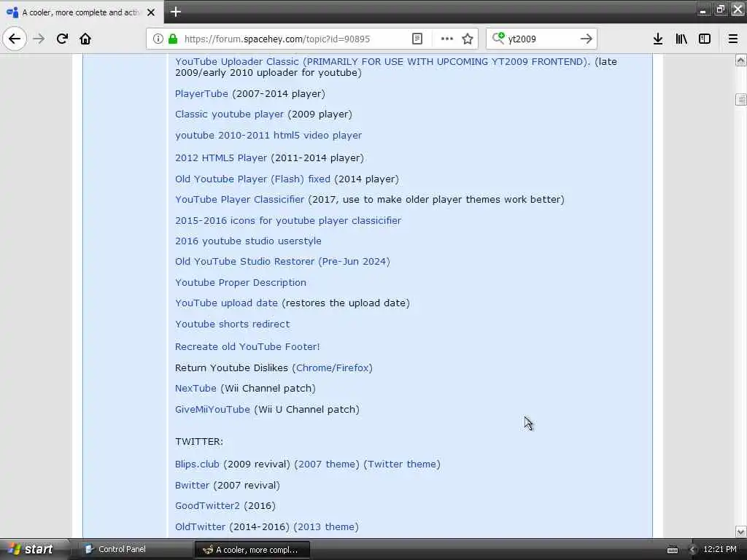
Task: Open youtube 2010-2011 html5 video player link
Action: click(268, 135)
